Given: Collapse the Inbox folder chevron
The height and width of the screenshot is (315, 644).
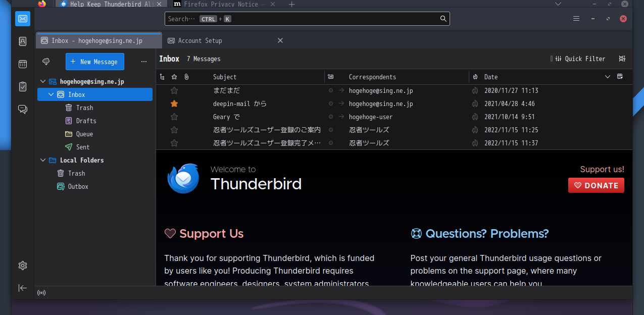Looking at the screenshot, I should pos(51,94).
